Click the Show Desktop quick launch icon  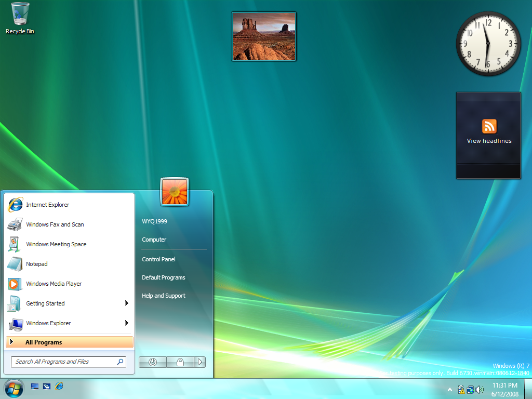point(35,386)
